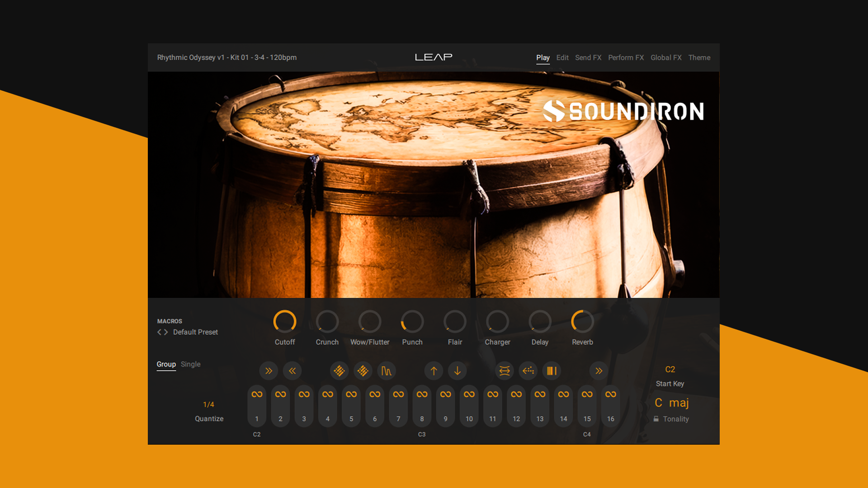Change the tonality root note C

659,403
